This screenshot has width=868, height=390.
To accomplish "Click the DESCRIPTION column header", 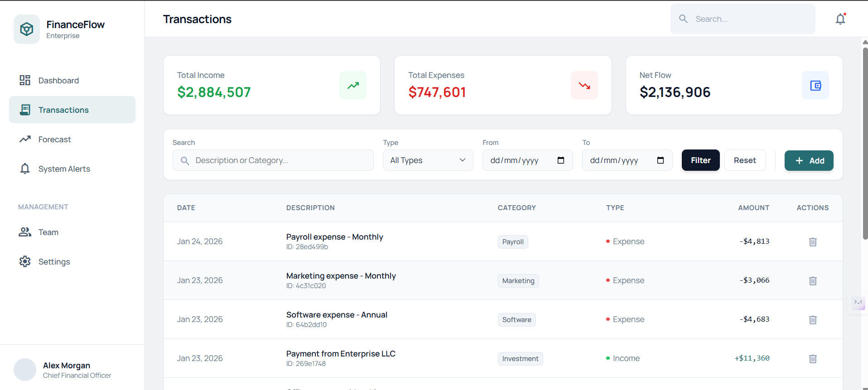I will click(x=310, y=208).
